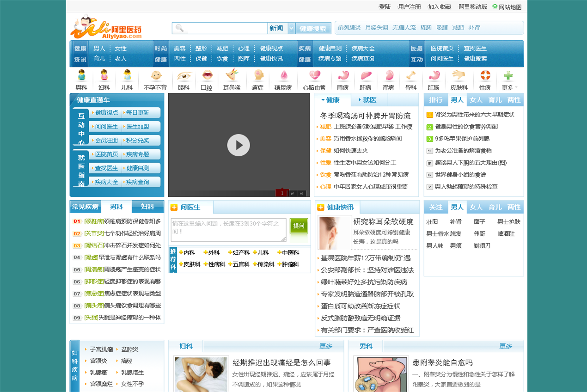Click the green 提问 button

coord(299,226)
